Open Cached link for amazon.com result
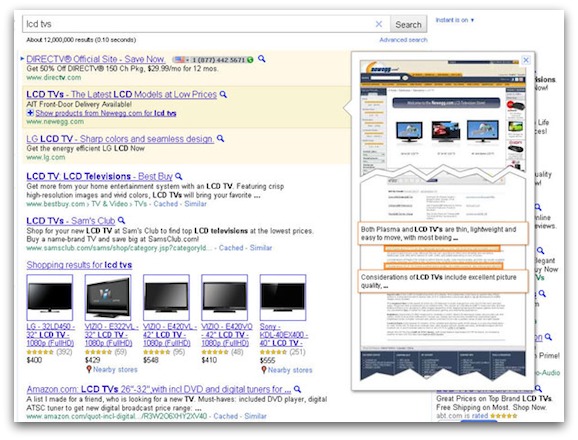 pos(226,416)
